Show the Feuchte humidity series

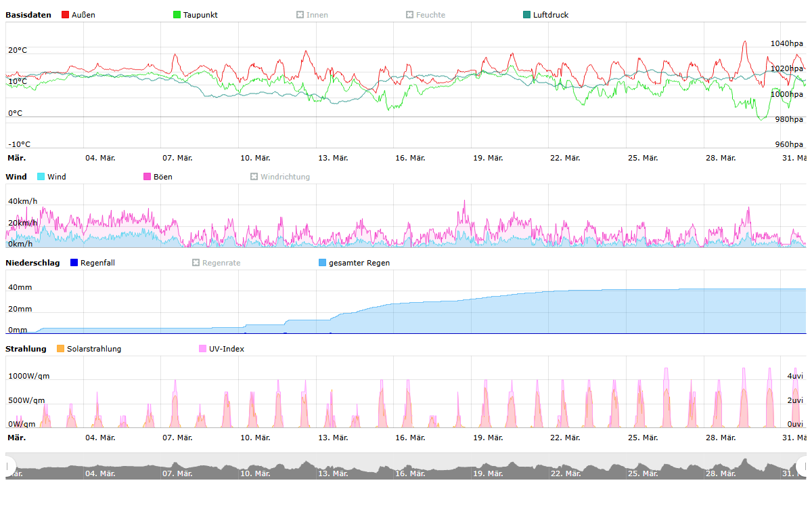coord(410,15)
